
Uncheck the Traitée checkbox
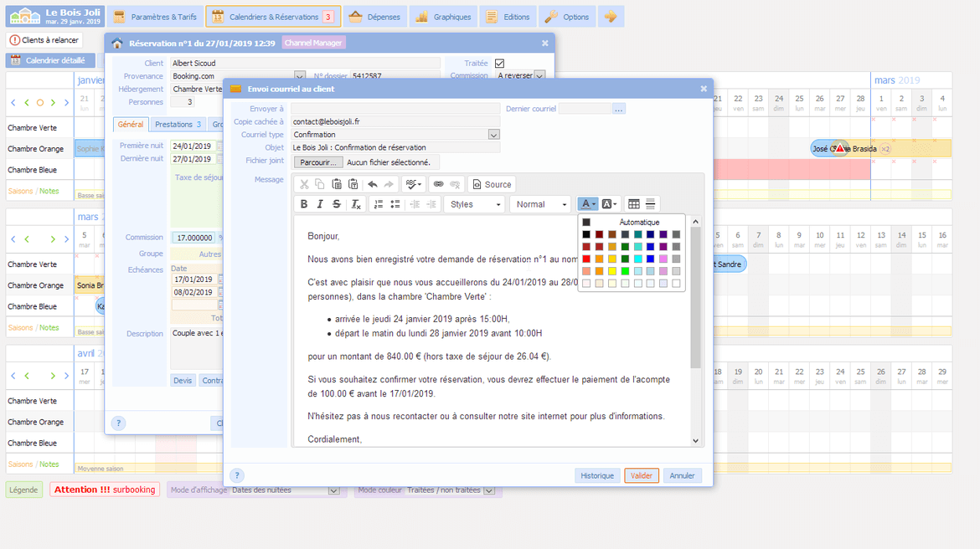pos(500,63)
